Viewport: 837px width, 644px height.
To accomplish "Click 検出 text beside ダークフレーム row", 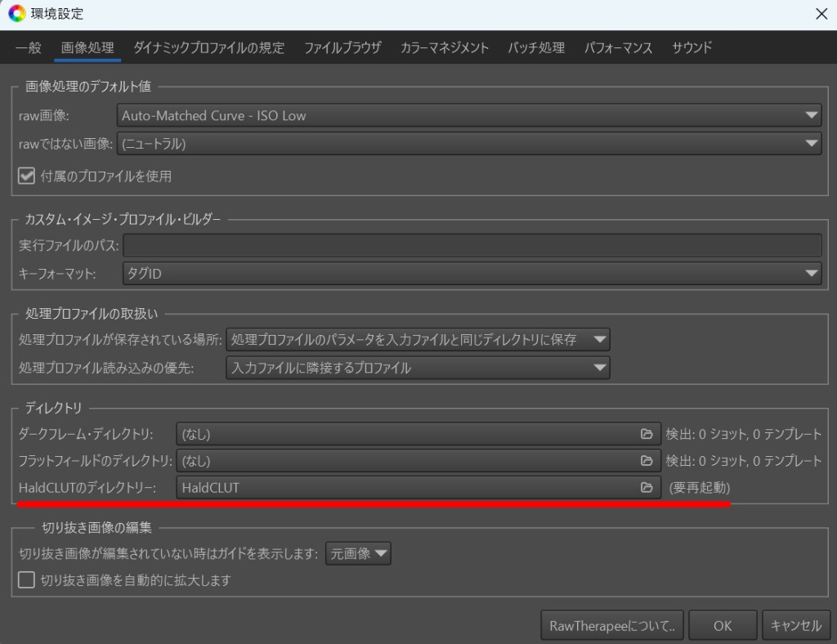I will click(744, 434).
